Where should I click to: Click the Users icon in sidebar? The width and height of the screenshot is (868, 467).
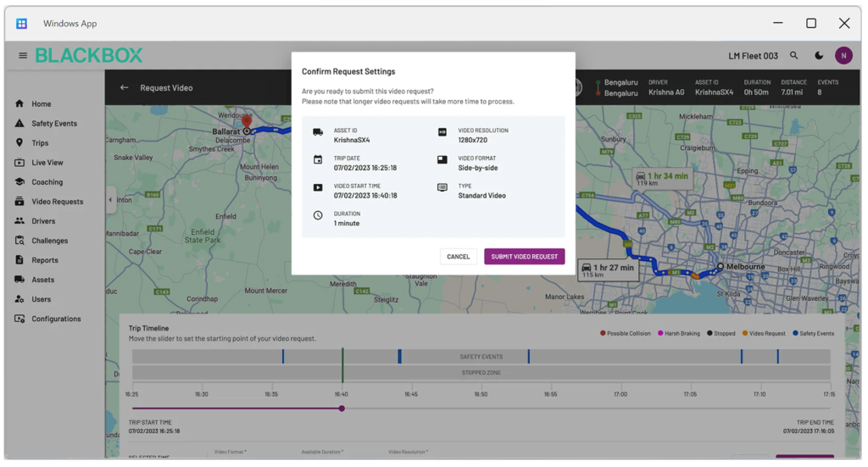coord(19,299)
